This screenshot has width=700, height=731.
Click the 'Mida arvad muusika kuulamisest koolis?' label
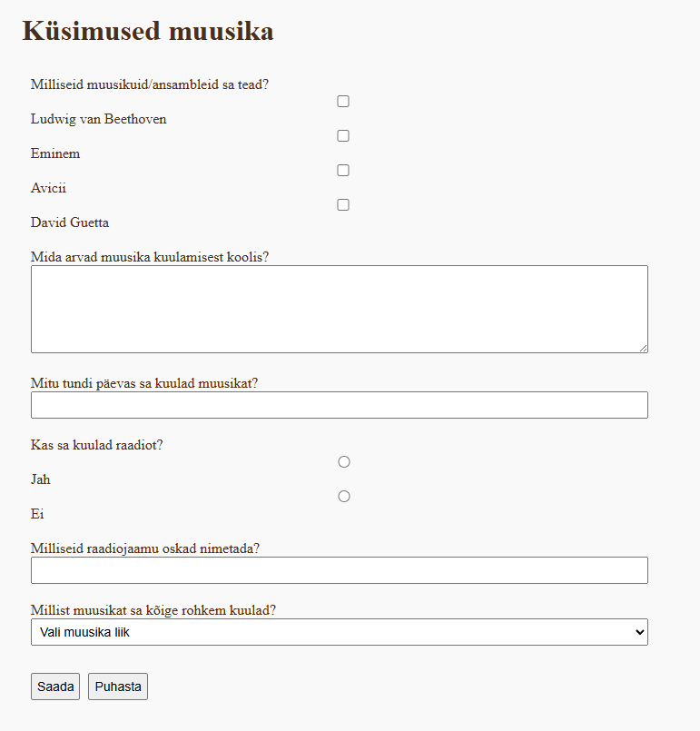point(150,257)
